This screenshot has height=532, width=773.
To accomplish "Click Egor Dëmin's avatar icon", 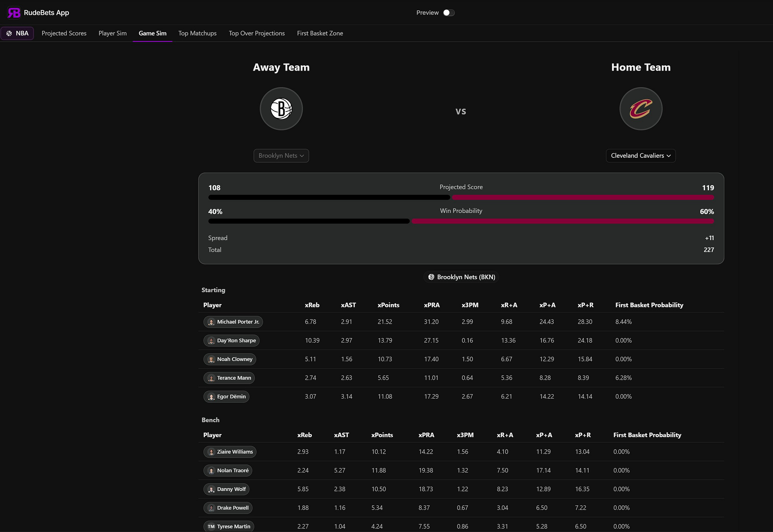I will tap(211, 397).
